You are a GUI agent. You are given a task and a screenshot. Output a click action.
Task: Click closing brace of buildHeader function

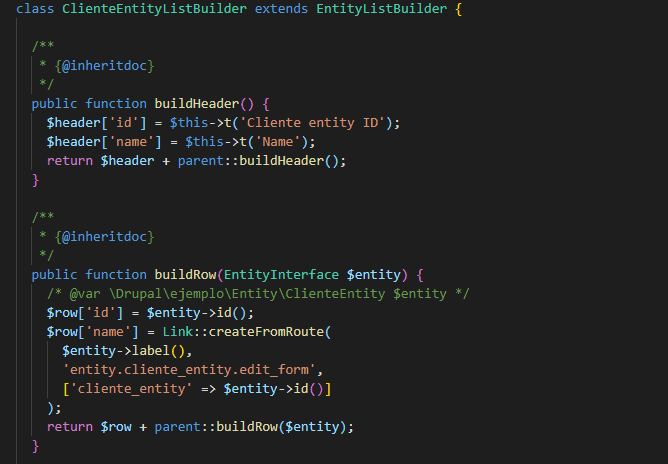35,180
